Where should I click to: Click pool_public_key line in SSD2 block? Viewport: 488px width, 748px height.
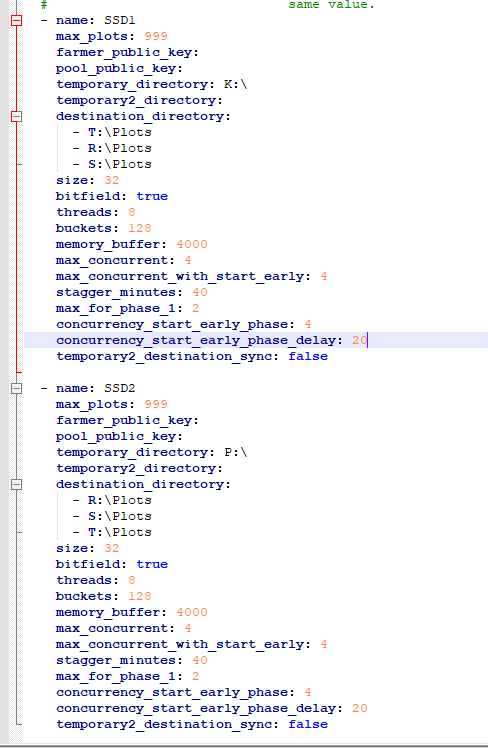[x=119, y=436]
